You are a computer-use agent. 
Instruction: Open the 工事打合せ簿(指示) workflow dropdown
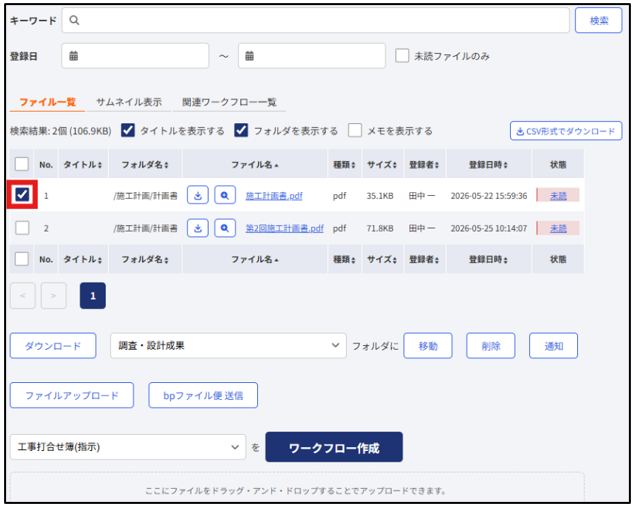(128, 447)
